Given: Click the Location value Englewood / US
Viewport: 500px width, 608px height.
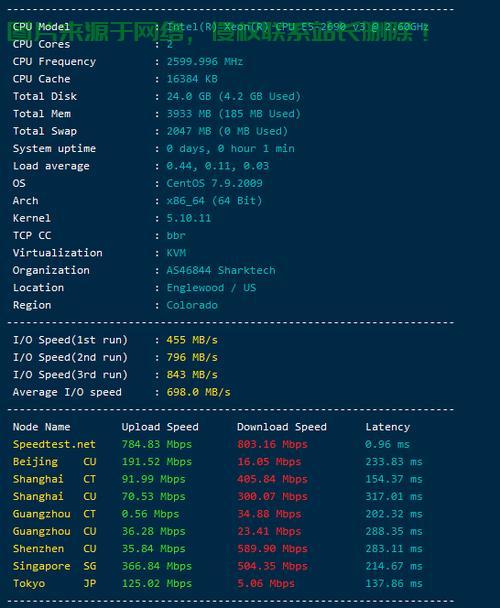Looking at the screenshot, I should click(x=211, y=288).
